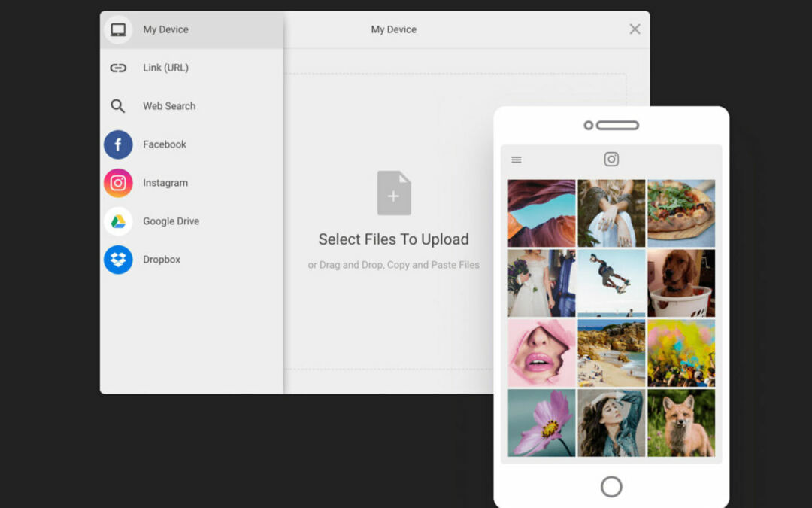Select the dog in basket photo
Viewport: 812px width, 508px height.
coord(680,283)
